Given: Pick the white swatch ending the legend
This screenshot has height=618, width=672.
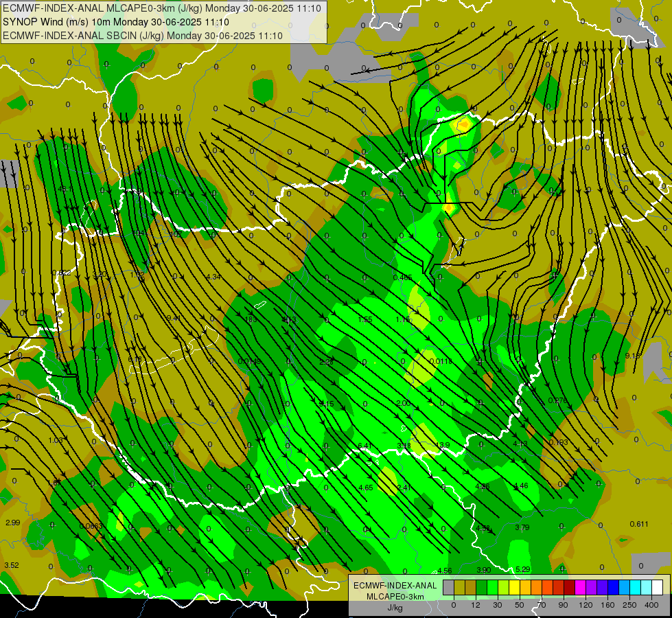Looking at the screenshot, I should [x=657, y=587].
